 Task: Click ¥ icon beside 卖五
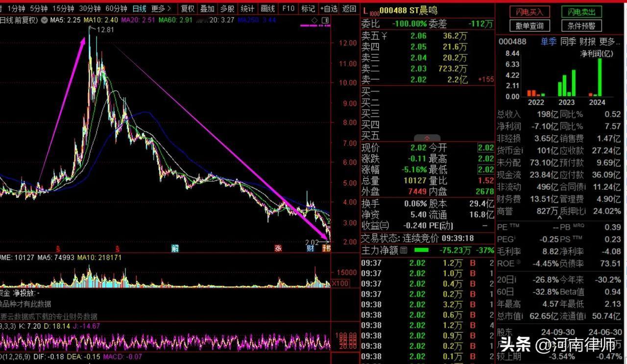384,36
